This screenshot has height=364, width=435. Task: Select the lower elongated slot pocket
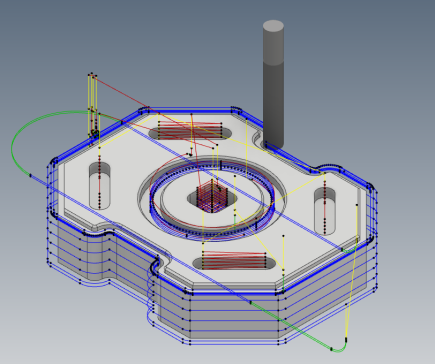point(234,263)
